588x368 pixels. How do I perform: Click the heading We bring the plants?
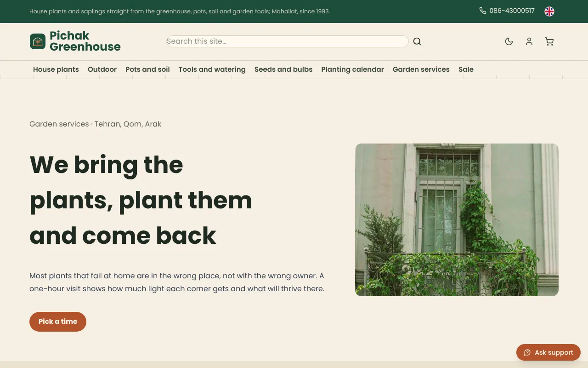pyautogui.click(x=141, y=200)
